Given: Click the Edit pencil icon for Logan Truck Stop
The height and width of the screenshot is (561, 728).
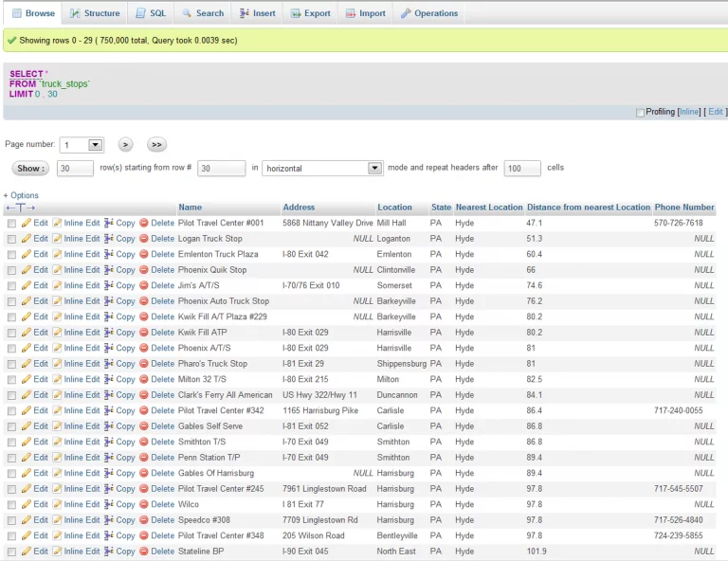Looking at the screenshot, I should click(27, 239).
